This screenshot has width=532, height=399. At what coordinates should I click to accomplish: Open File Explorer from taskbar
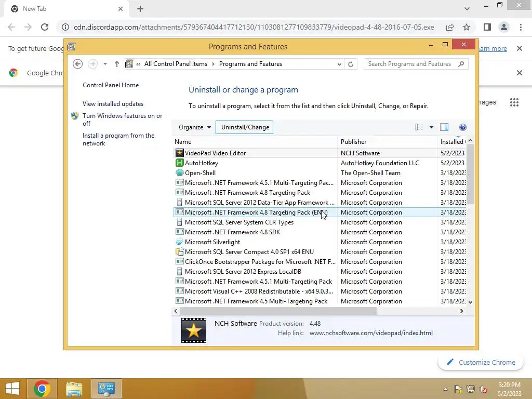pyautogui.click(x=74, y=389)
